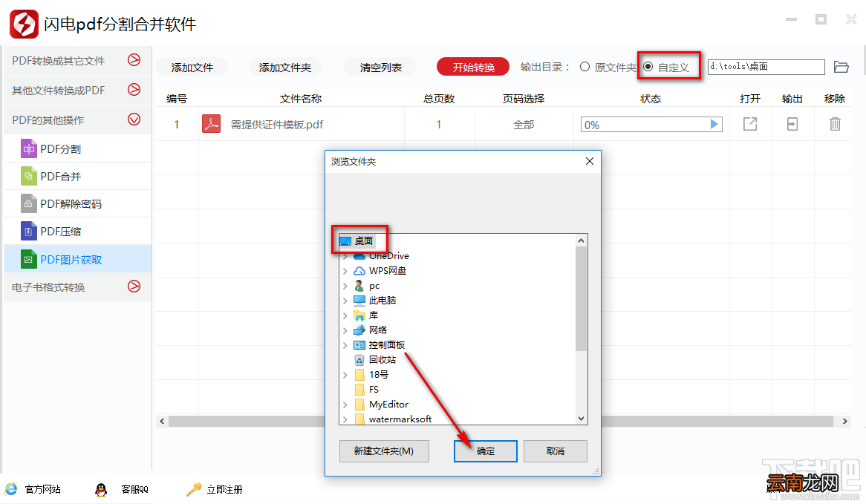Select 网络 in the folder tree
This screenshot has height=504, width=866.
click(378, 330)
